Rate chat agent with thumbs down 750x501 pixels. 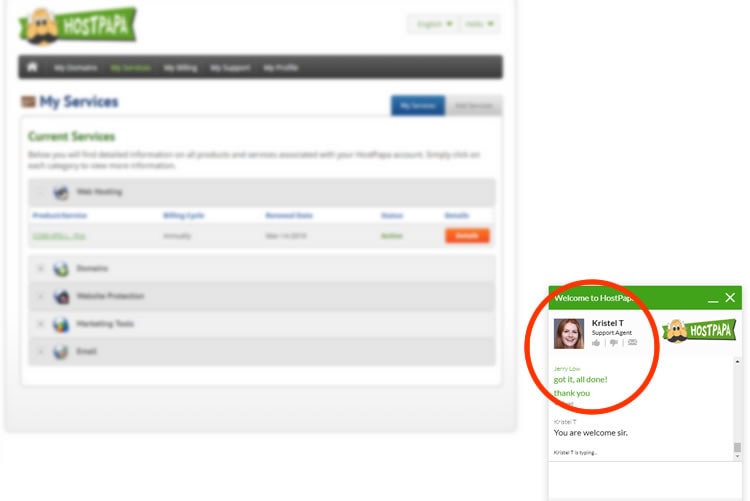coord(614,343)
